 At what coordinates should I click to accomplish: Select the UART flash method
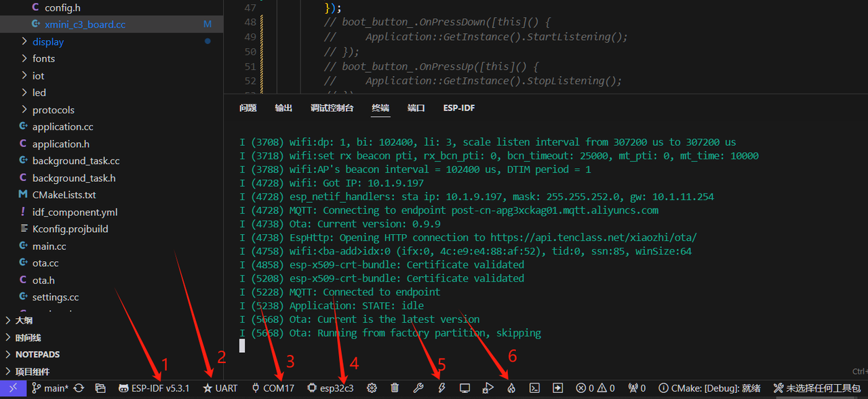coord(220,388)
